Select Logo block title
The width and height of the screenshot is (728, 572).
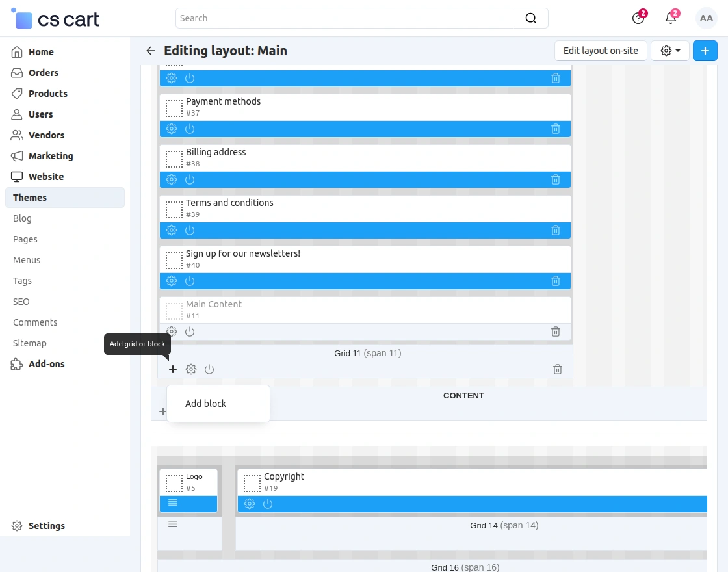point(194,476)
